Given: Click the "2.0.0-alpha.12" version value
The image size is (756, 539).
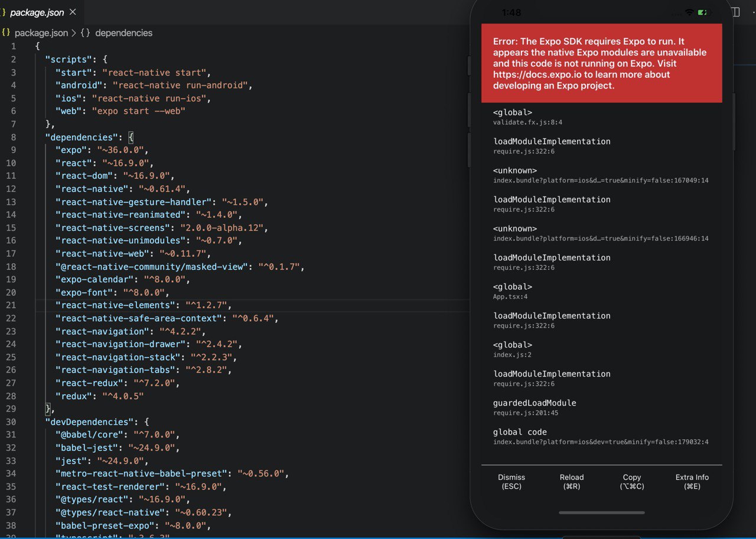Looking at the screenshot, I should [x=223, y=228].
